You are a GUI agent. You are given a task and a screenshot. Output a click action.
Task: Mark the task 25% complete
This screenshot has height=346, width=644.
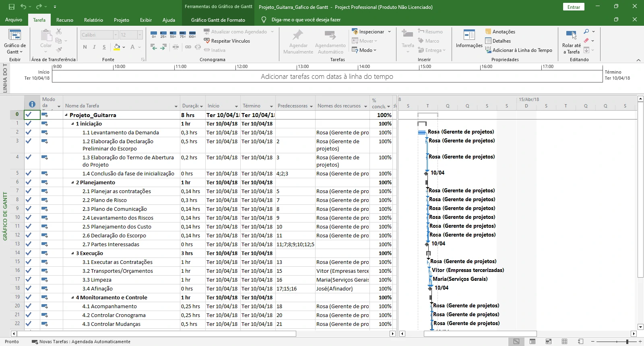click(x=163, y=35)
